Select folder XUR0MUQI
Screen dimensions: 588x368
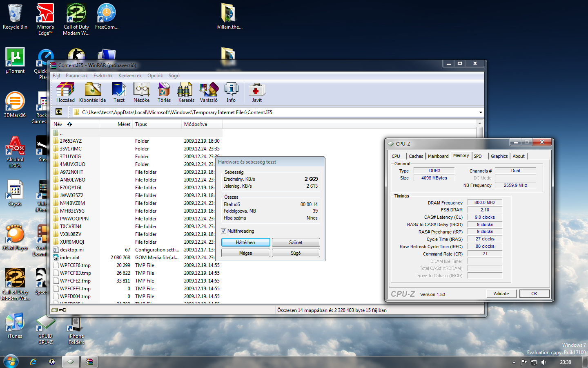(x=137, y=242)
